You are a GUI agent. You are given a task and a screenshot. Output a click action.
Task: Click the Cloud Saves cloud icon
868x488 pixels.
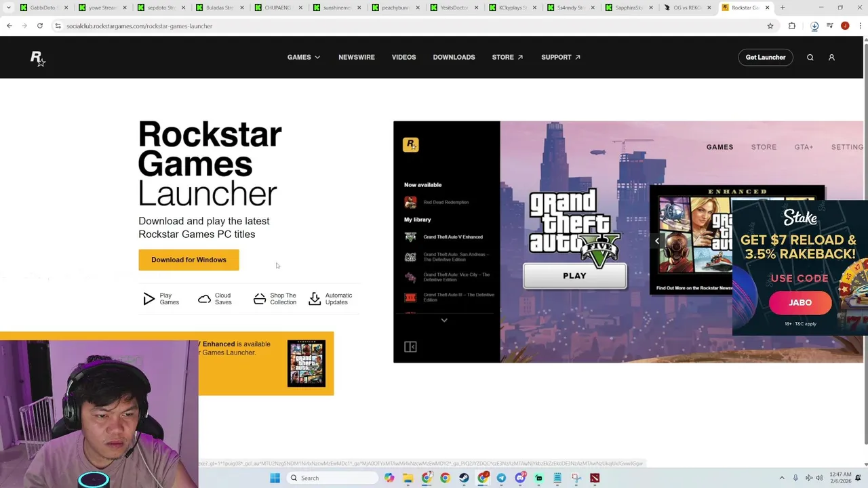coord(204,299)
